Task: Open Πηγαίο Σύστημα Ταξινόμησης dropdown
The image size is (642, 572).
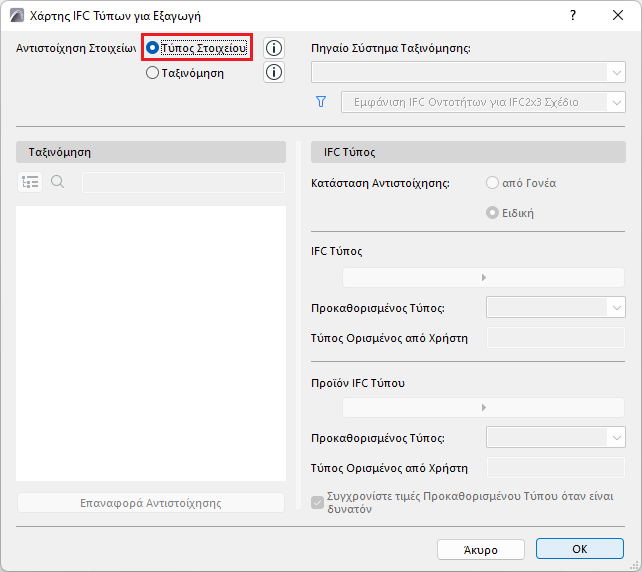Action: (x=468, y=72)
